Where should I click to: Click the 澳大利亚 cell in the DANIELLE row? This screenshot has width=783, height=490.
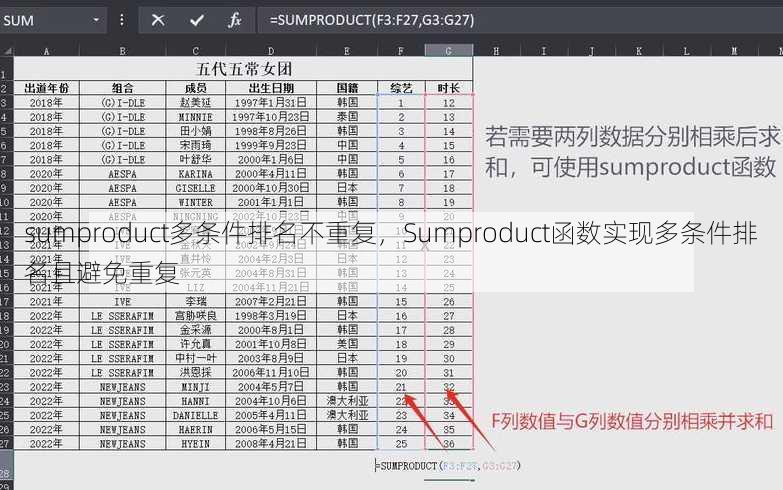347,416
